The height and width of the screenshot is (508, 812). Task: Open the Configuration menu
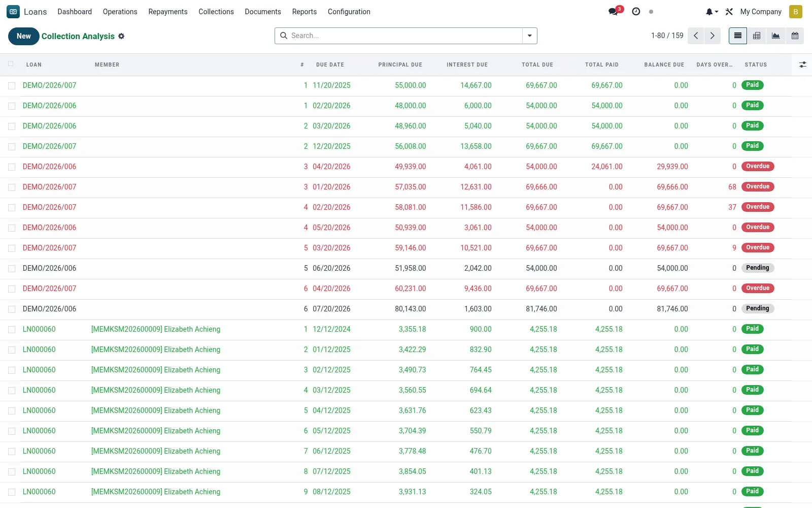point(349,12)
